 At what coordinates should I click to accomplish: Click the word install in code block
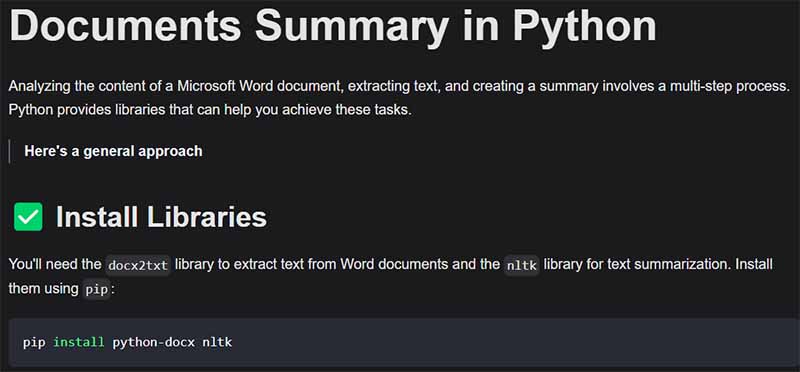79,342
